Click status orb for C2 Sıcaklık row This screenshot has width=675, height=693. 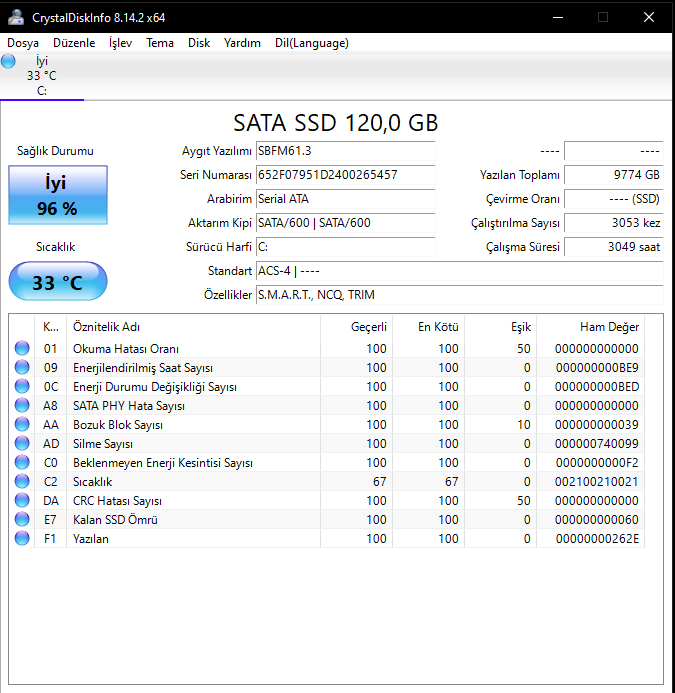coord(22,481)
